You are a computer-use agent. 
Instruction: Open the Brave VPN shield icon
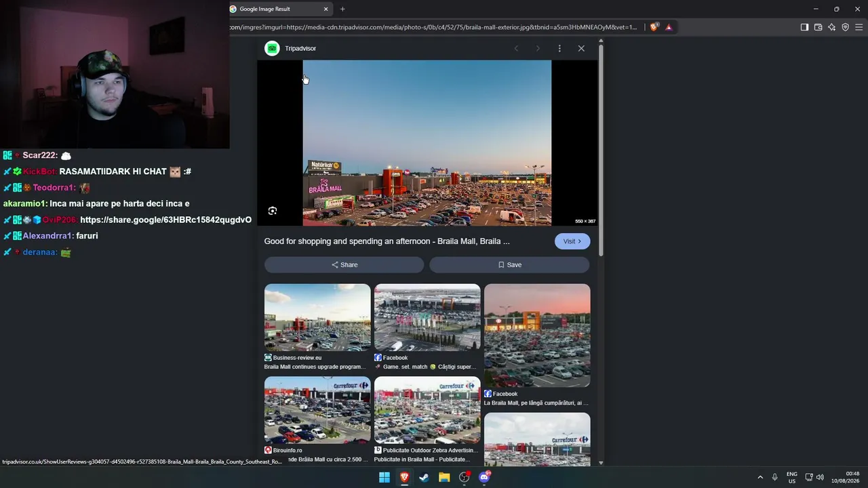click(x=845, y=27)
